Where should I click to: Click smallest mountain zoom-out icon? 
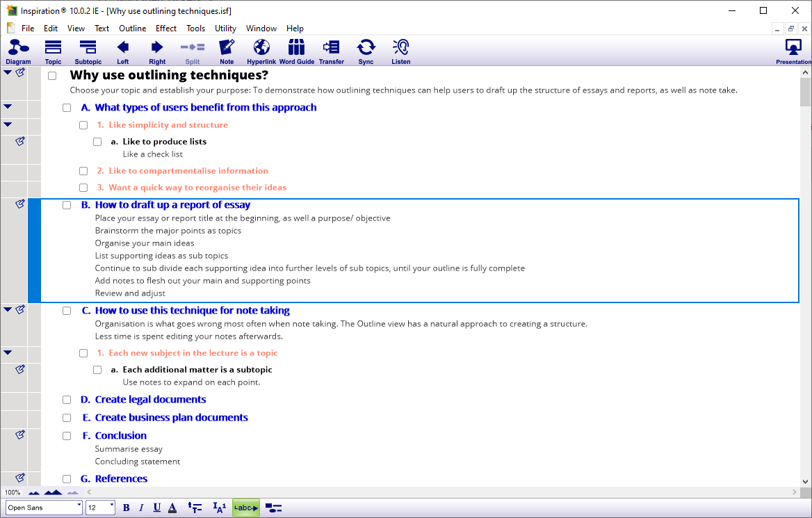[33, 492]
